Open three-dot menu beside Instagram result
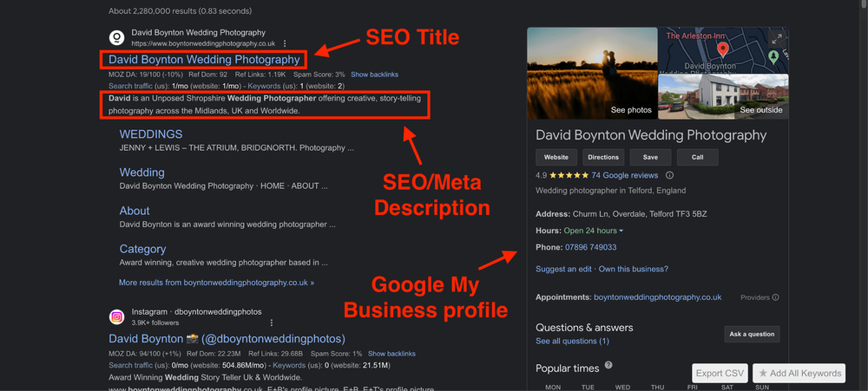This screenshot has height=391, width=868. (x=271, y=323)
